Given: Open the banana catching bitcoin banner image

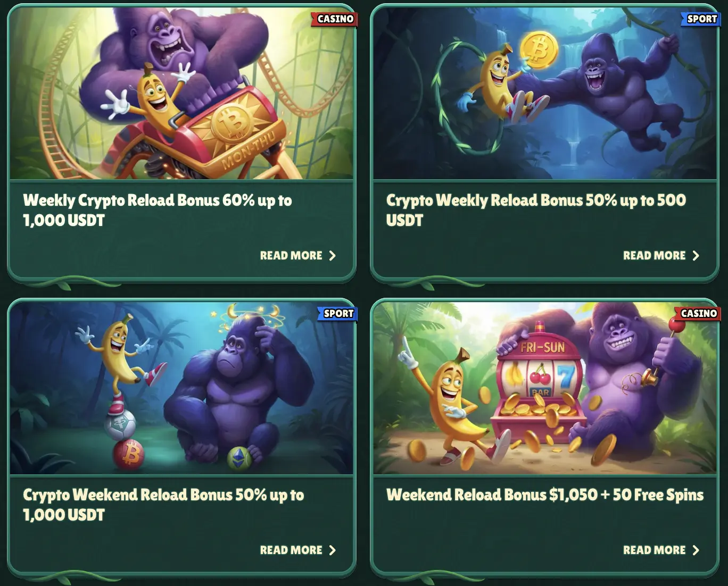Looking at the screenshot, I should [545, 93].
